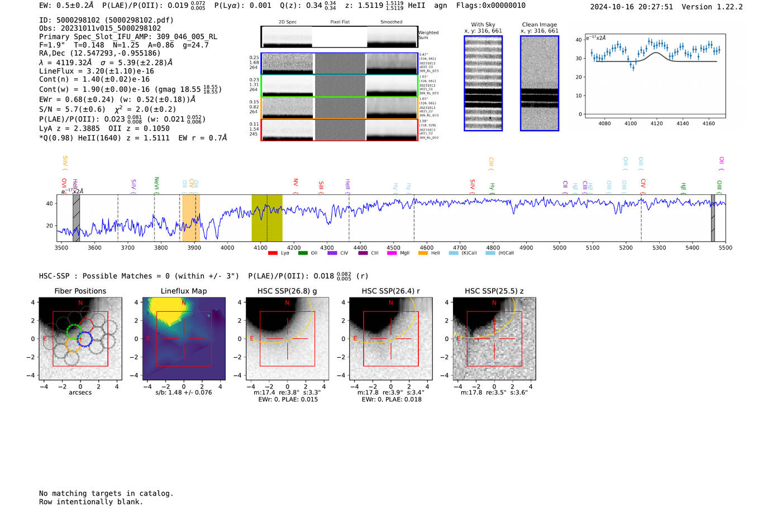The width and height of the screenshot is (782, 532).
Task: Click the orange HeII legend swatch
Action: (423, 253)
